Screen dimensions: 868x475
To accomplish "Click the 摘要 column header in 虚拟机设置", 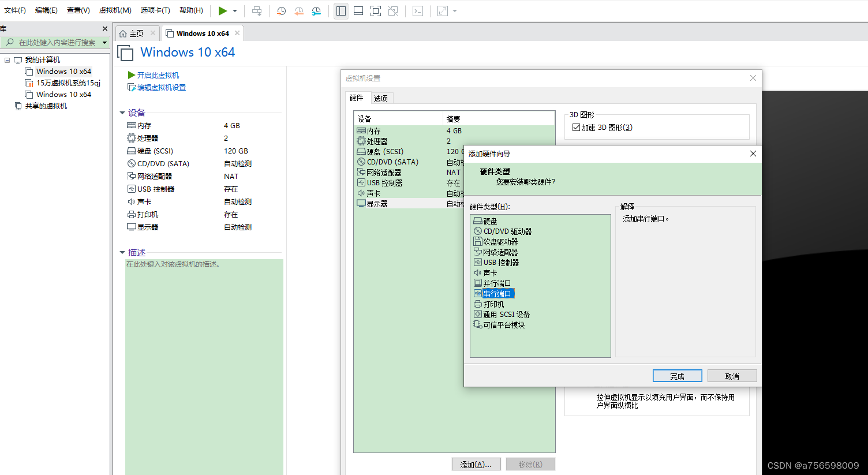I will [499, 119].
